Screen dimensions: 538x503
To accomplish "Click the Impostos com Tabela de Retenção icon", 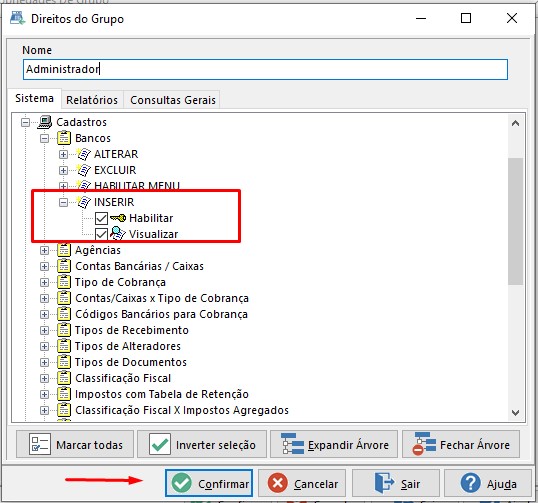I will point(64,394).
